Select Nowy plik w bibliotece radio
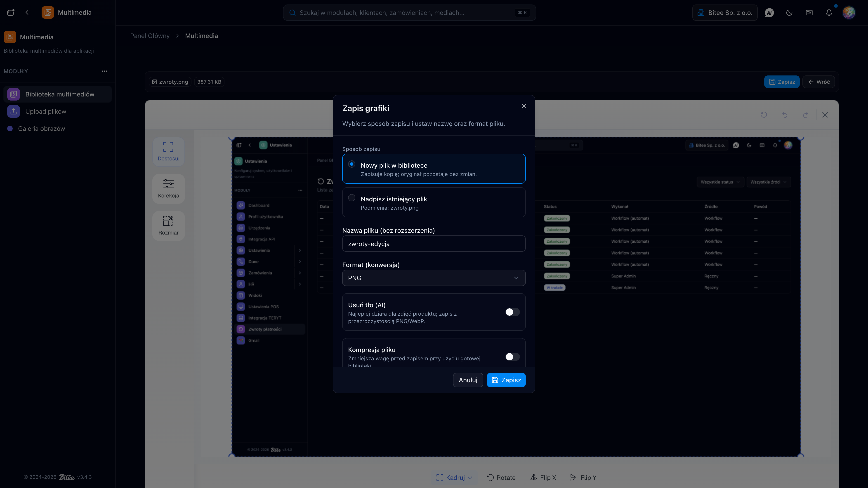Image resolution: width=868 pixels, height=488 pixels. 352,164
